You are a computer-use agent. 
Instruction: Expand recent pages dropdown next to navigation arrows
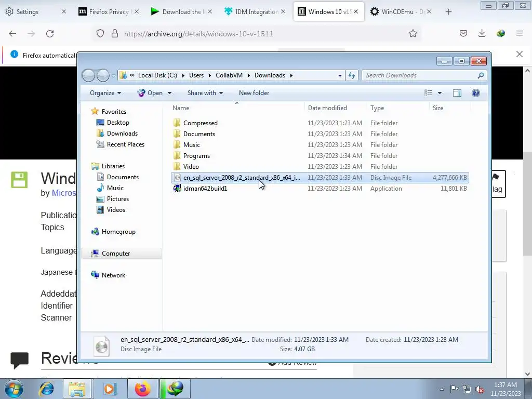coord(113,76)
